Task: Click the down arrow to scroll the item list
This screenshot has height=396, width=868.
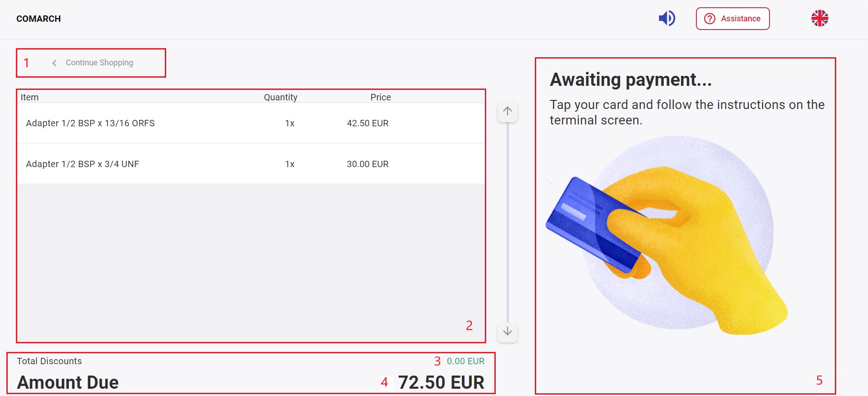Action: (508, 331)
